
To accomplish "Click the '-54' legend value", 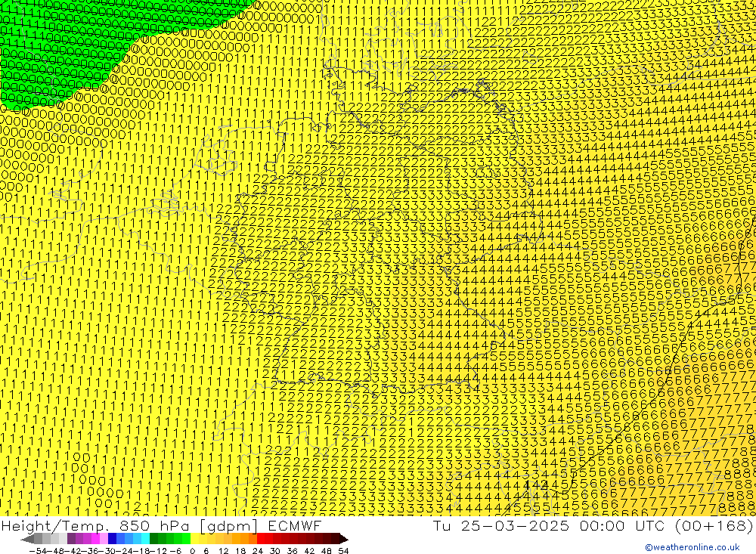I will click(x=38, y=551).
